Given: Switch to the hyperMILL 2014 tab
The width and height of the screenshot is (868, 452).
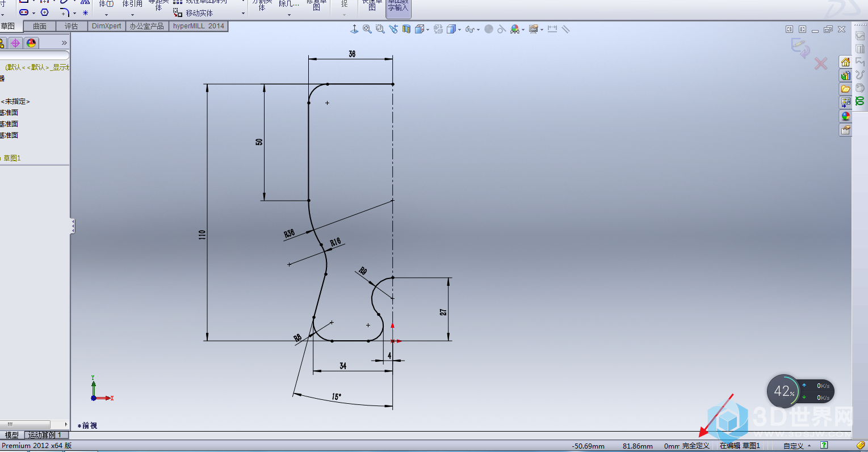Looking at the screenshot, I should point(199,26).
